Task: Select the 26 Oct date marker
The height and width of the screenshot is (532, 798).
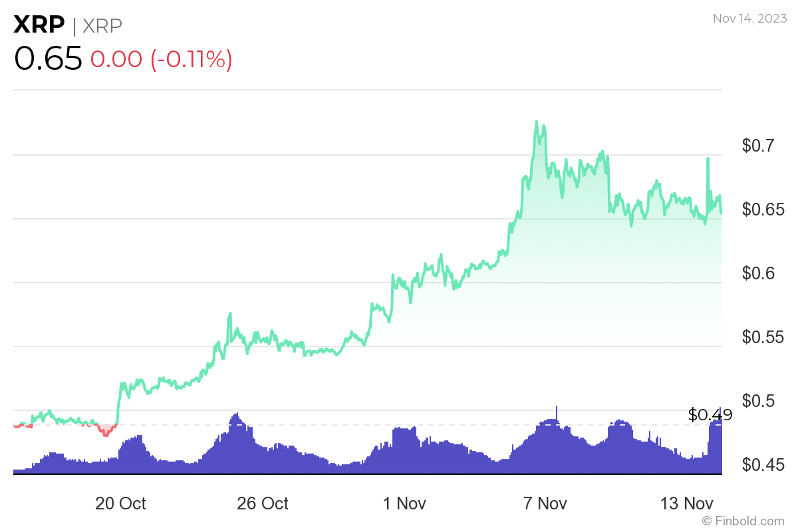Action: coord(263,503)
